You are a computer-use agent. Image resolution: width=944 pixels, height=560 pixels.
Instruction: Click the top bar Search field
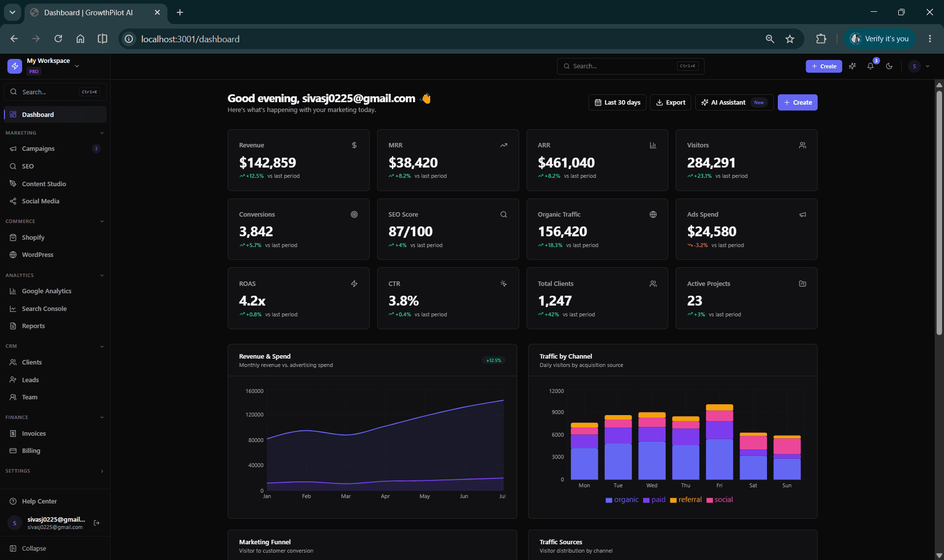(630, 66)
